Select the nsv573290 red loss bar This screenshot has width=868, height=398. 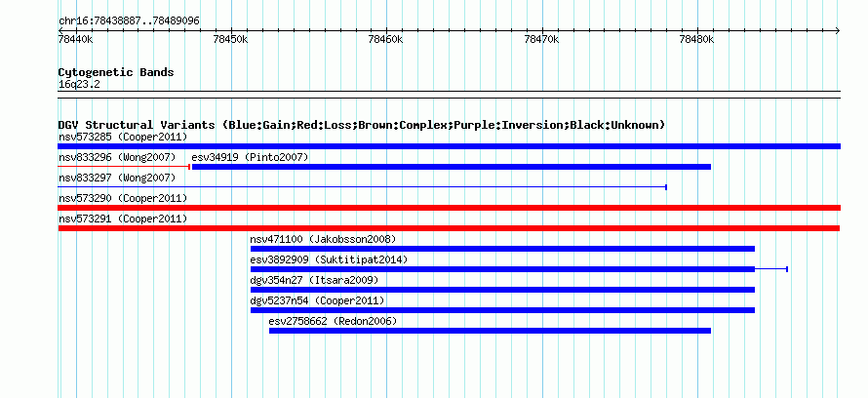[449, 208]
